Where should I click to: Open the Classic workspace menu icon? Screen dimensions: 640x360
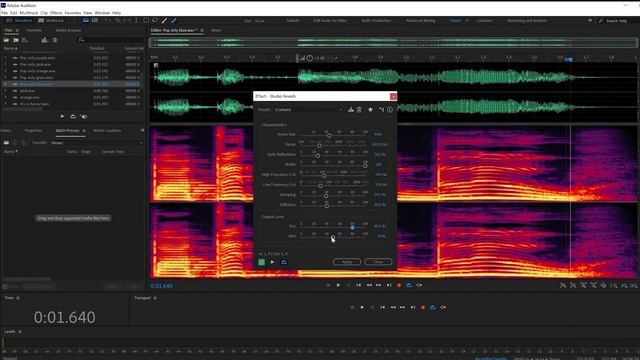click(467, 20)
